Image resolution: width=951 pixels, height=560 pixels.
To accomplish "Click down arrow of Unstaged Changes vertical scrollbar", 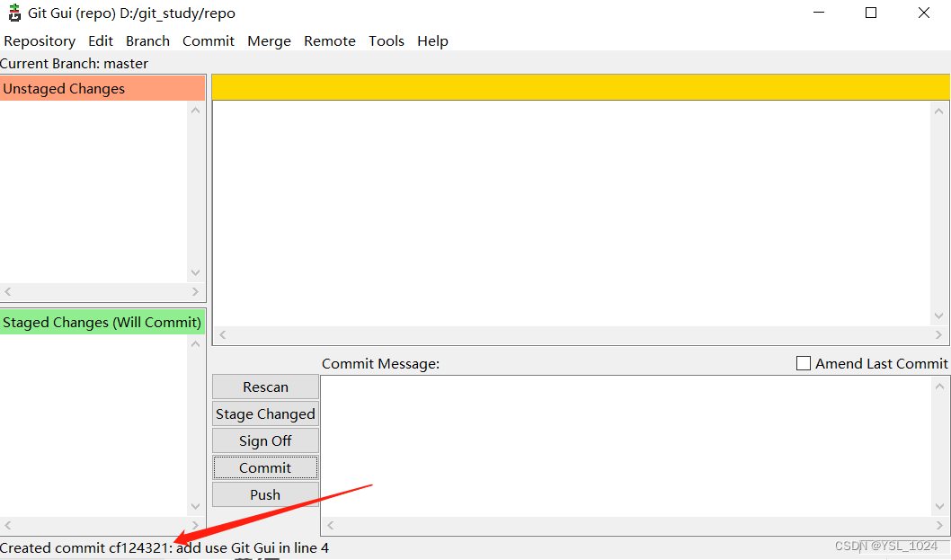I will [195, 273].
